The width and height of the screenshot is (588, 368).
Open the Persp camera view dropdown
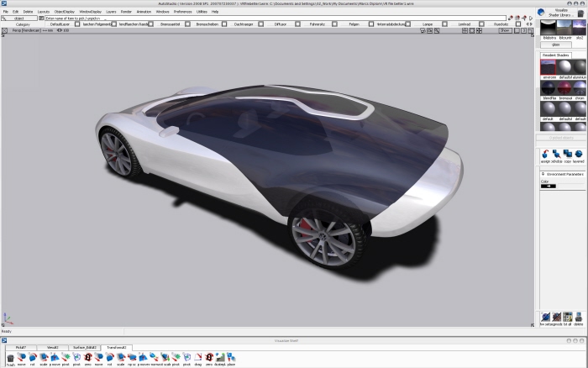[x=25, y=30]
